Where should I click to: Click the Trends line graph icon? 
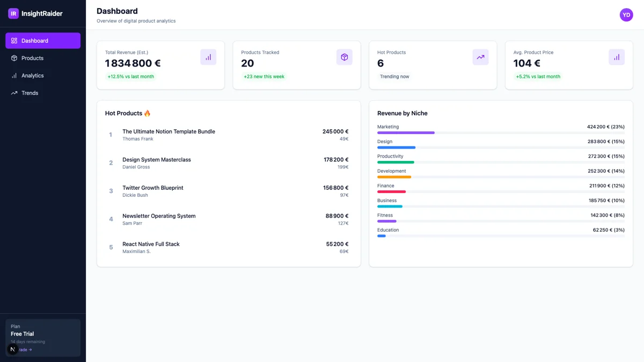(13, 92)
